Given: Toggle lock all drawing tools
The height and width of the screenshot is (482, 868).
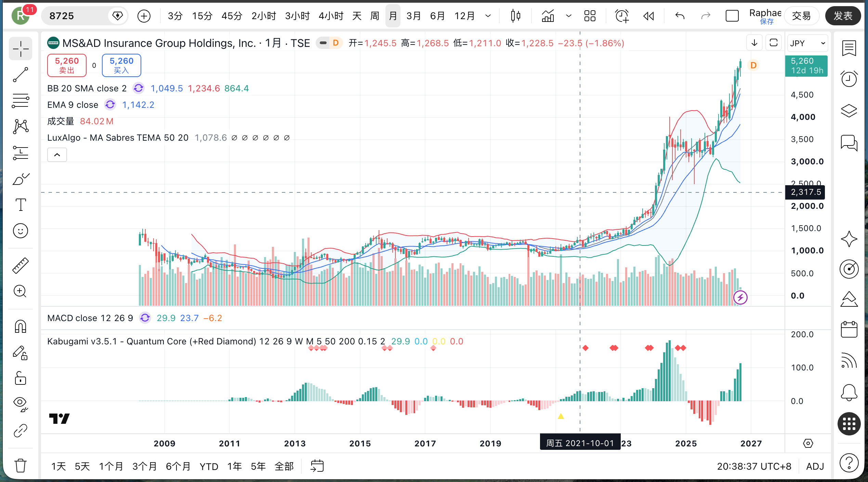Looking at the screenshot, I should click(x=21, y=378).
